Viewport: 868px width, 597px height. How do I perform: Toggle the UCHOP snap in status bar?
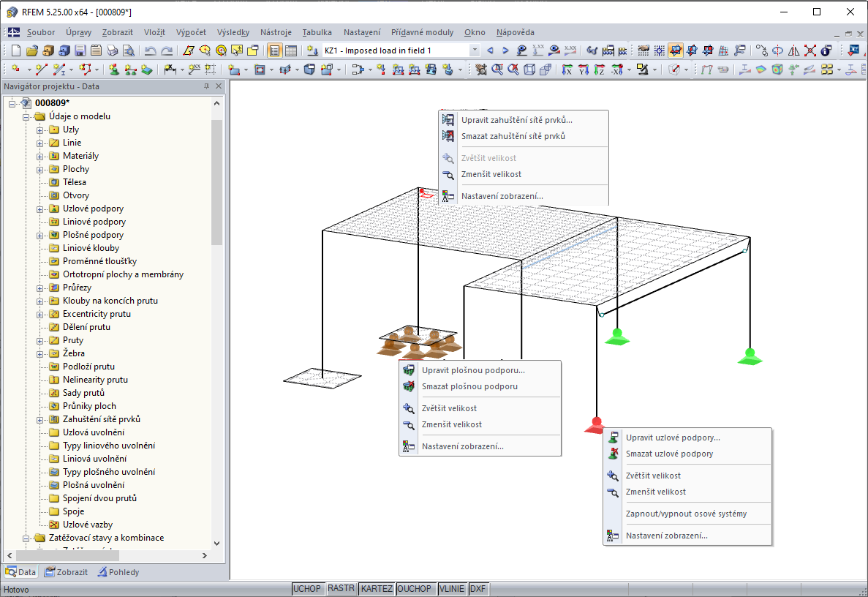(x=306, y=589)
